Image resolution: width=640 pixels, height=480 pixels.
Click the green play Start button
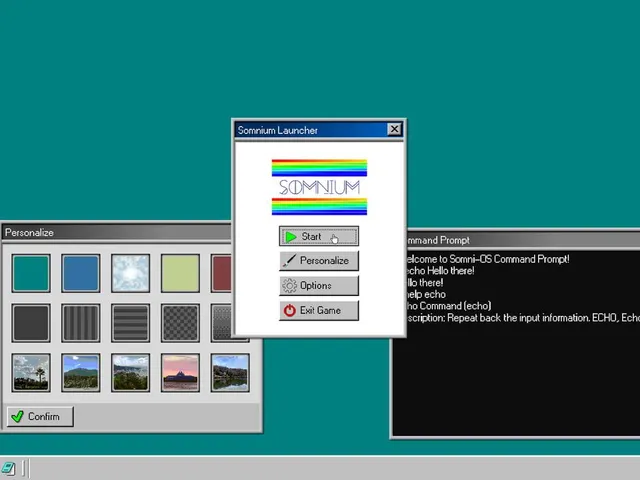pos(319,236)
